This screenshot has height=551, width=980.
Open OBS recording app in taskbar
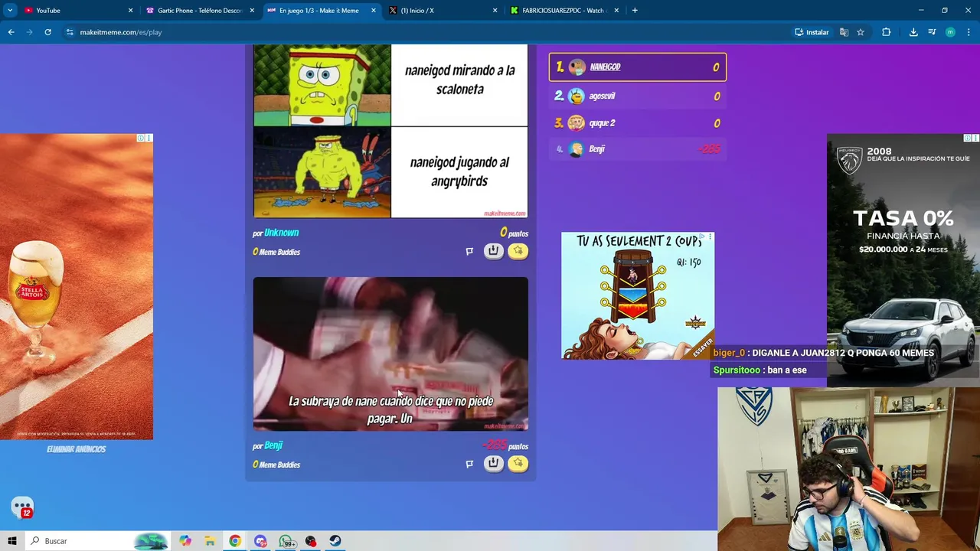(311, 541)
